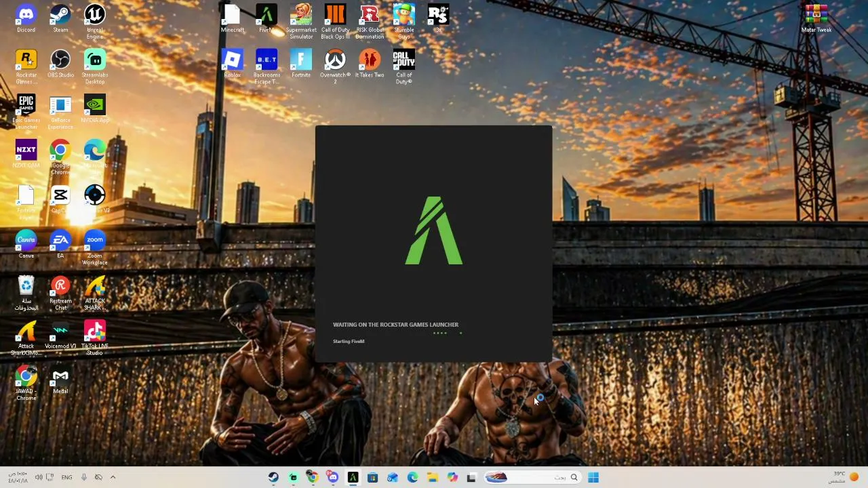Open the volume control in the tray
The image size is (868, 488).
[39, 477]
